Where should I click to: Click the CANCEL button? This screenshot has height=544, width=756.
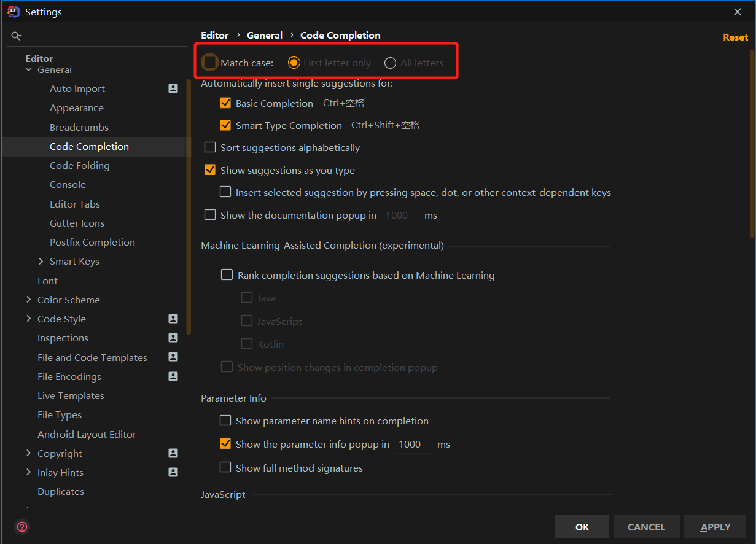coord(646,527)
